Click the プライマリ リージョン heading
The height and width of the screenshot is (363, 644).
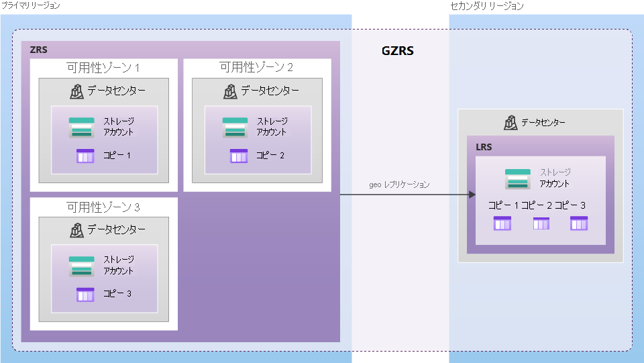coord(30,5)
